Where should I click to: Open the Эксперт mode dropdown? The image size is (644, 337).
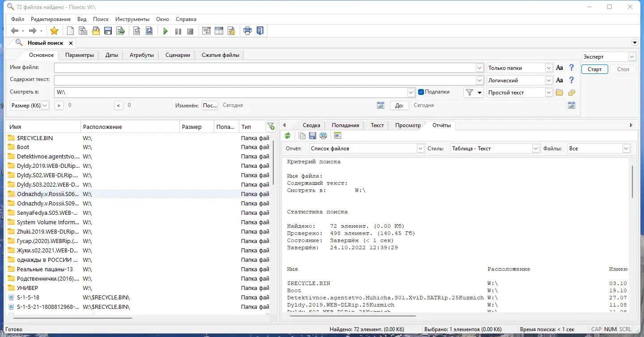pos(632,57)
